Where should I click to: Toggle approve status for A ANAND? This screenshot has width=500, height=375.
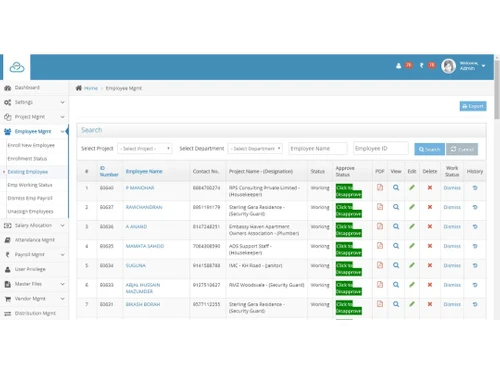[x=348, y=230]
